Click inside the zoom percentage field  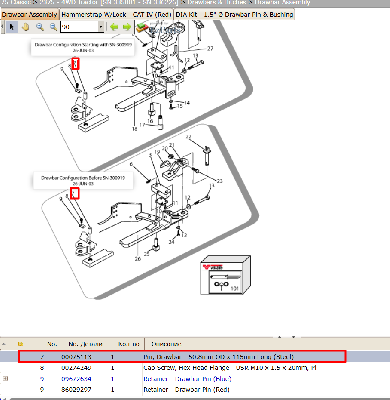(79, 27)
